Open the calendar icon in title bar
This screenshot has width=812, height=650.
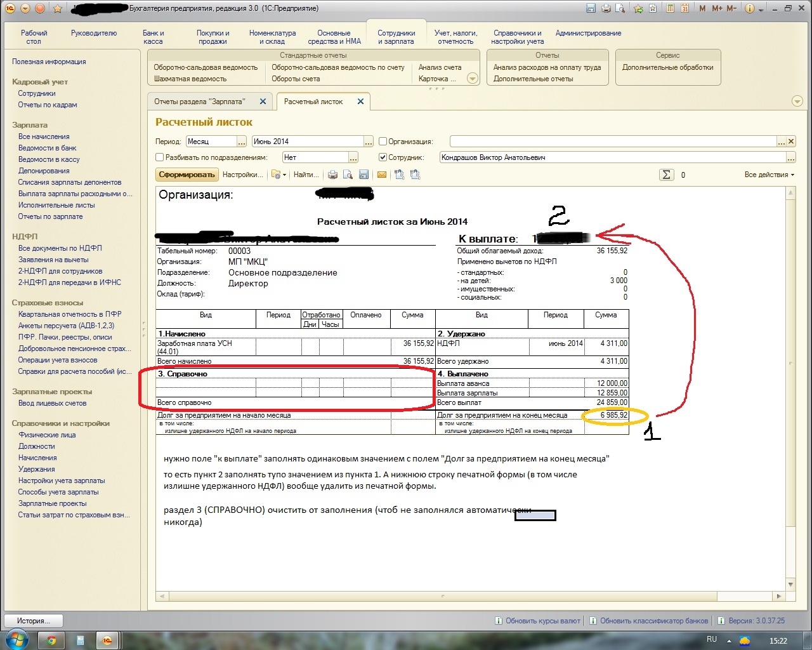pyautogui.click(x=684, y=8)
